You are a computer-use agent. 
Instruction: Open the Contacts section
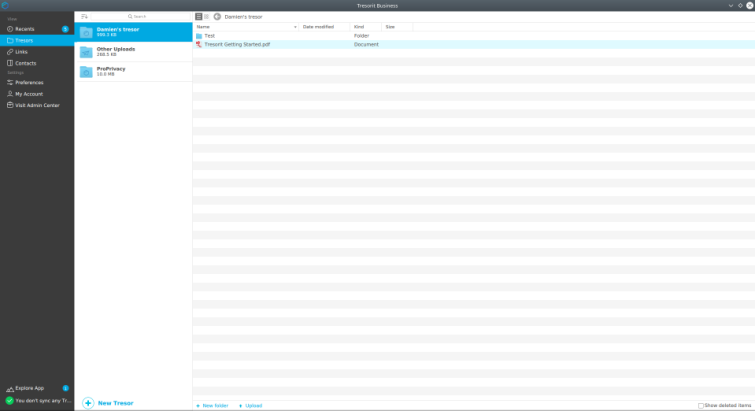click(x=37, y=63)
